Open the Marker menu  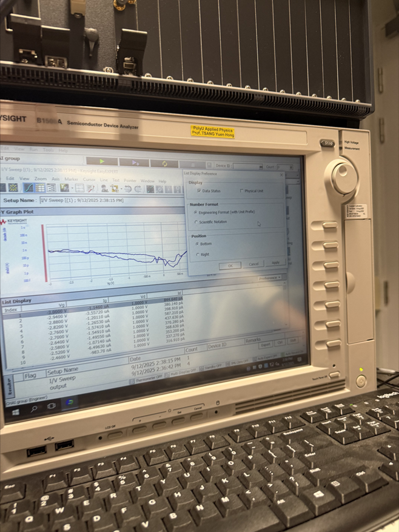[x=71, y=180]
